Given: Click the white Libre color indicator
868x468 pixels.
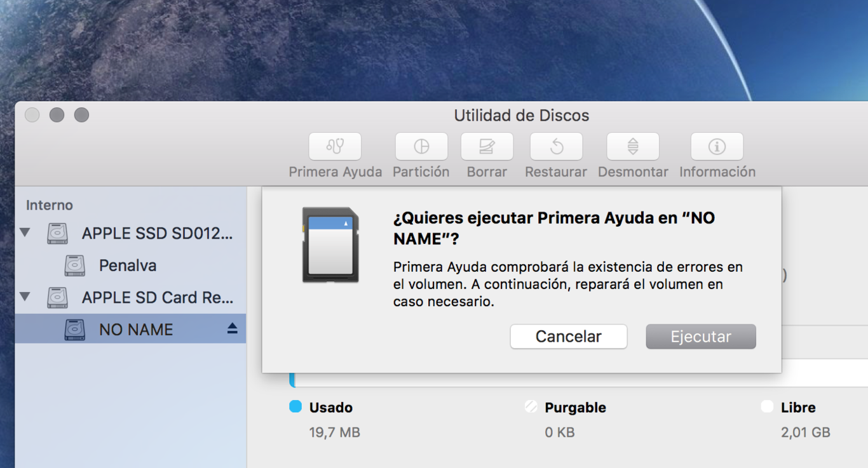Looking at the screenshot, I should (x=767, y=406).
